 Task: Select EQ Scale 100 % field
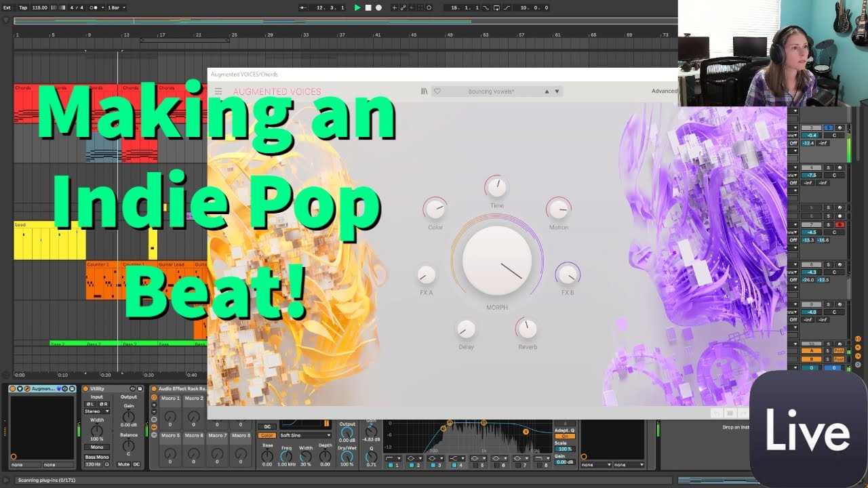564,449
